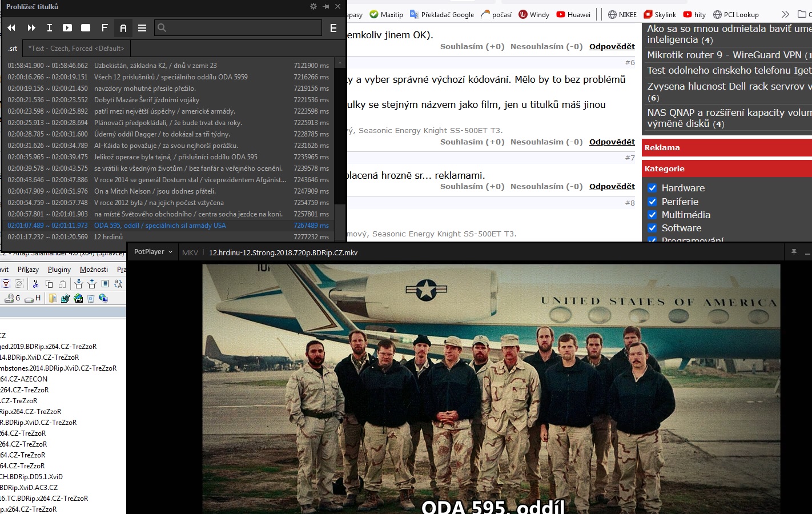Click Paste clipboard icon in Altap Salamander
Screen dimensions: 812x514
[x=62, y=284]
